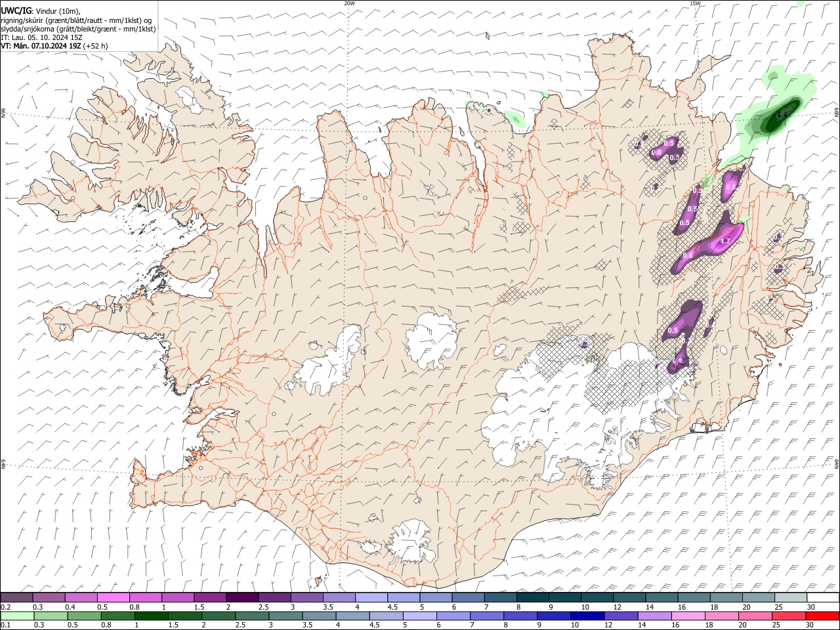Viewport: 840px width, 630px height.
Task: Click the light pink 16–18 rain legend swatch
Action: [x=688, y=616]
